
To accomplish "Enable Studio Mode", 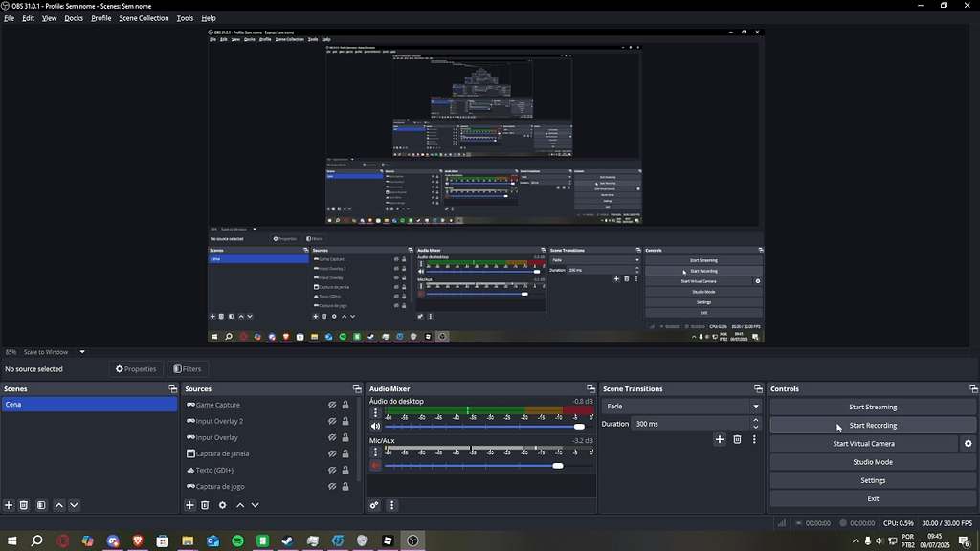I will [872, 462].
